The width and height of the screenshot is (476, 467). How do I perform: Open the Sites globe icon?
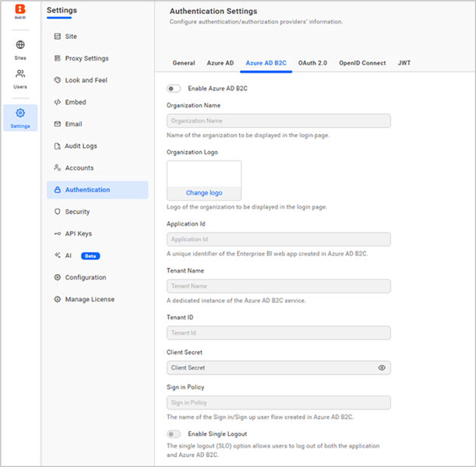point(20,44)
